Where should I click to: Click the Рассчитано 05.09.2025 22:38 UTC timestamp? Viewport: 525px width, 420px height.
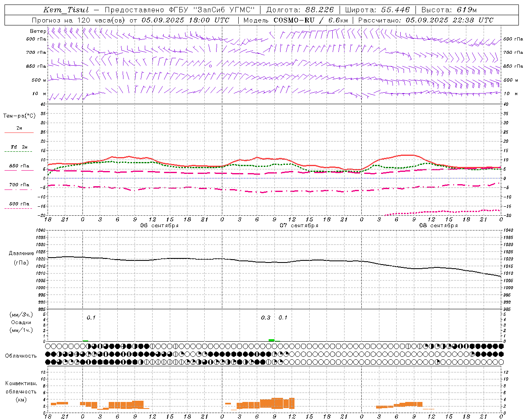point(426,20)
